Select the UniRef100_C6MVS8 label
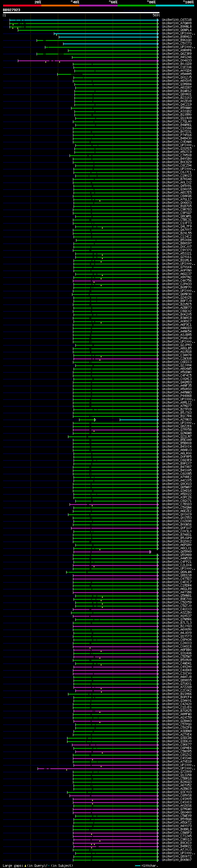197x868 pixels. [177, 796]
